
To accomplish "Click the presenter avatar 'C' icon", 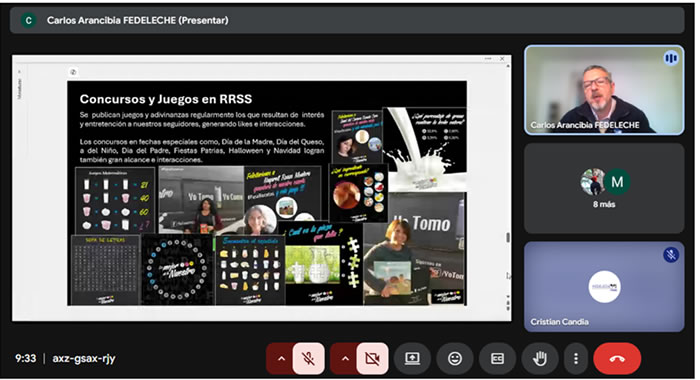I will (29, 20).
